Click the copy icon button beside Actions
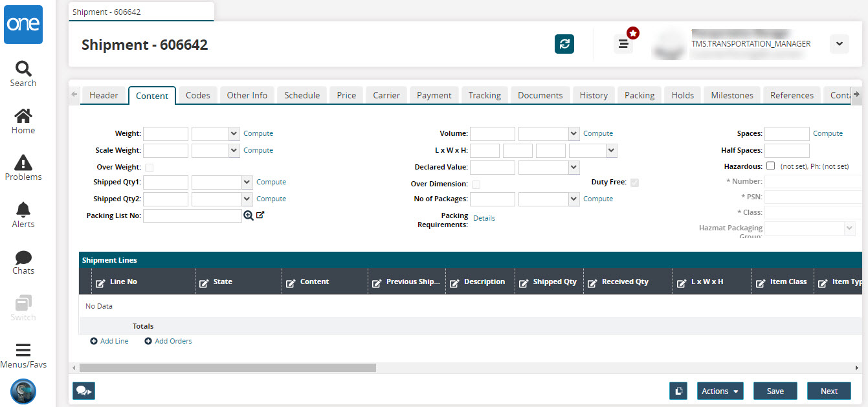The image size is (868, 407). click(x=678, y=391)
